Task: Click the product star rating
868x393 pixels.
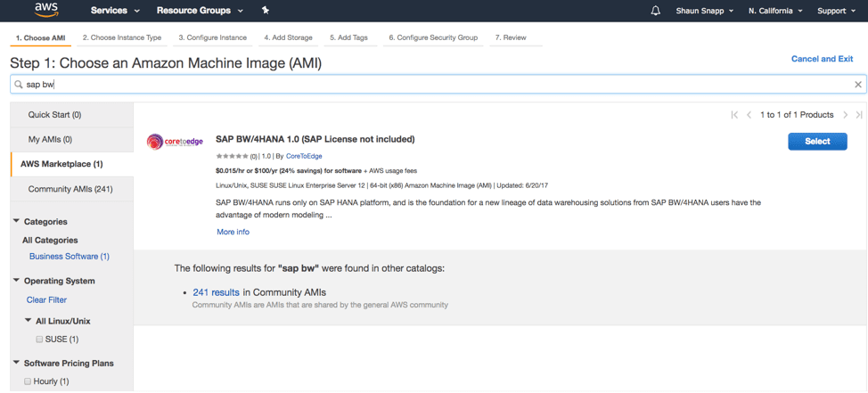Action: [x=232, y=156]
